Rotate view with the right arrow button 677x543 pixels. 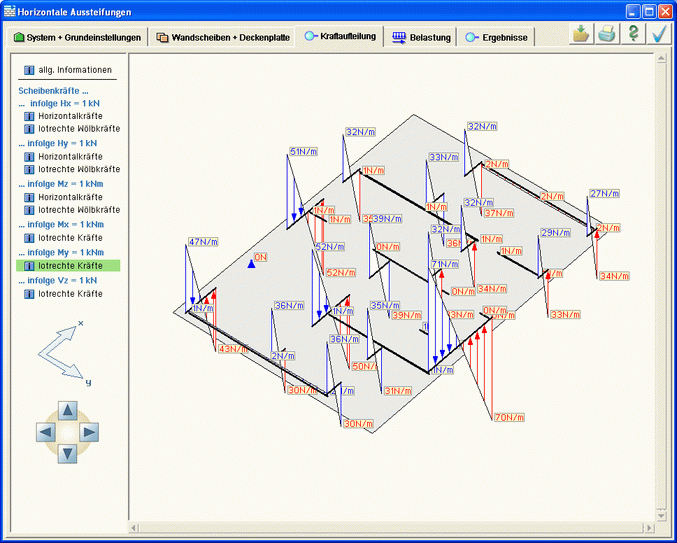89,432
